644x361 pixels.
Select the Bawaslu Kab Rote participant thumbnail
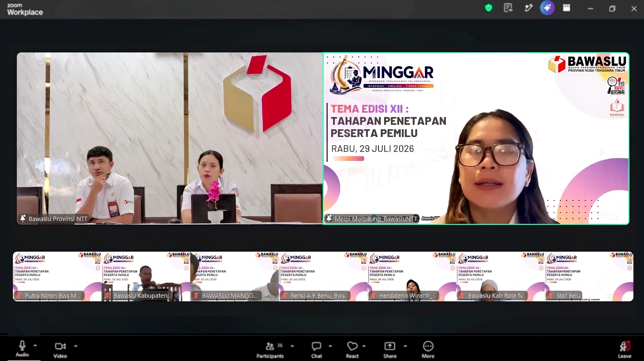[x=500, y=276]
